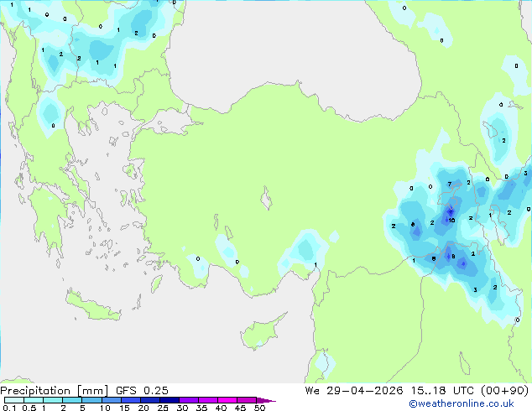The height and width of the screenshot is (411, 532).
Task: Select the 35–40 mm legend color box
Action: (x=207, y=400)
